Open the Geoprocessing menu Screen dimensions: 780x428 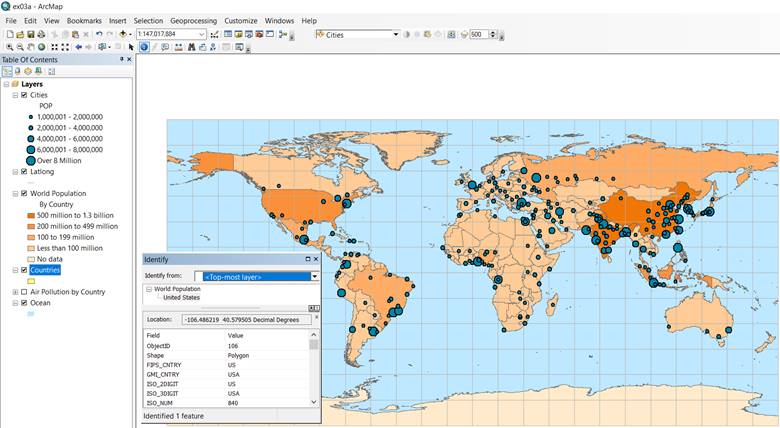pyautogui.click(x=194, y=20)
